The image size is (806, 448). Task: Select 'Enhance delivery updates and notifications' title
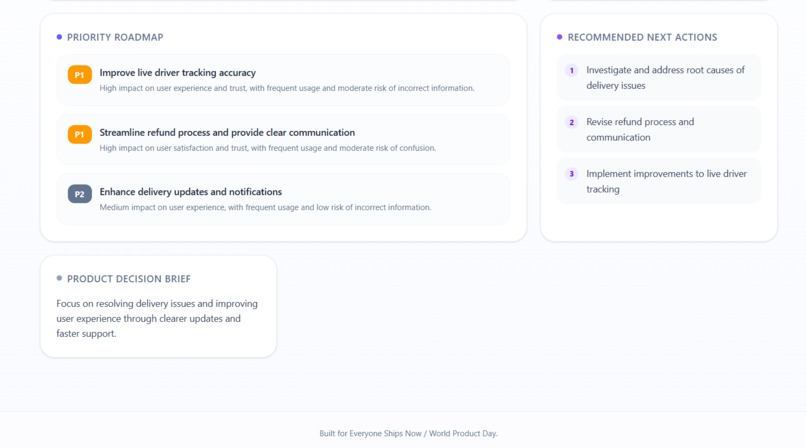pyautogui.click(x=191, y=192)
